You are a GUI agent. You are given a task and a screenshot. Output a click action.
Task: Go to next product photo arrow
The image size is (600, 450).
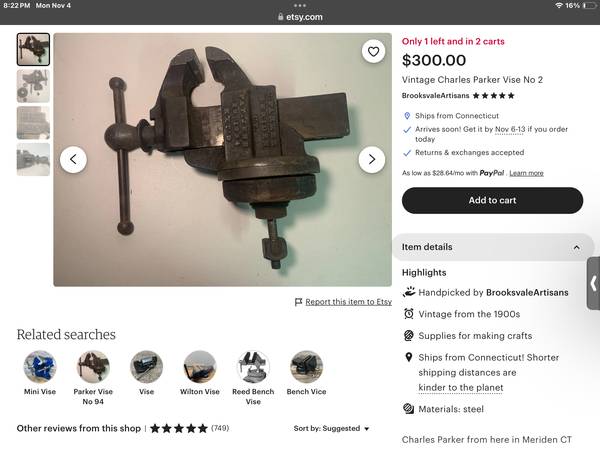[372, 159]
